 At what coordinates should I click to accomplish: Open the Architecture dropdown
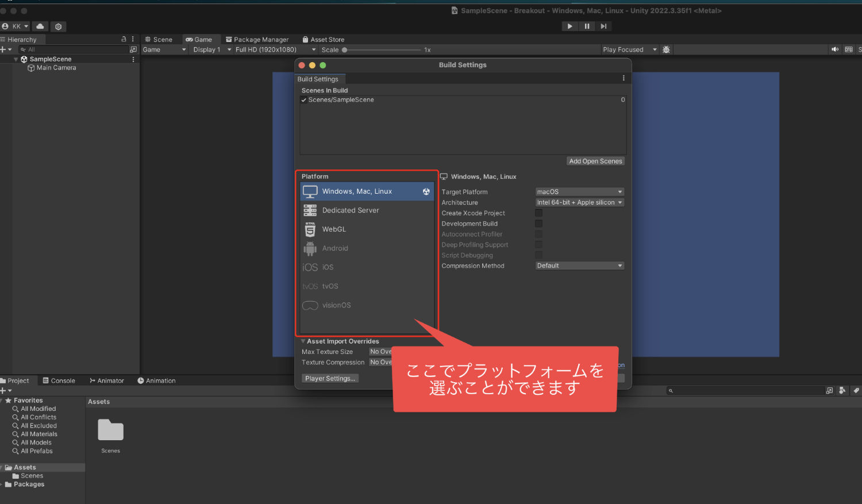(579, 202)
